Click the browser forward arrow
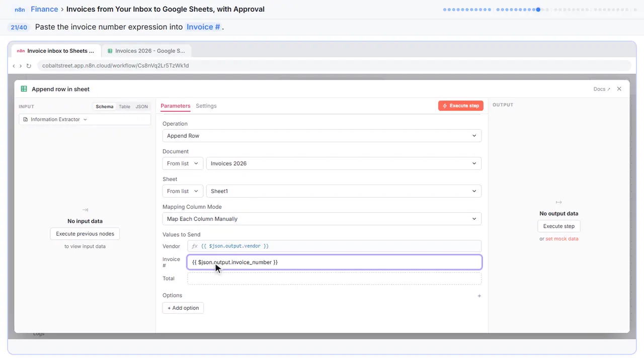Screen dimensions: 644x362 [21, 66]
